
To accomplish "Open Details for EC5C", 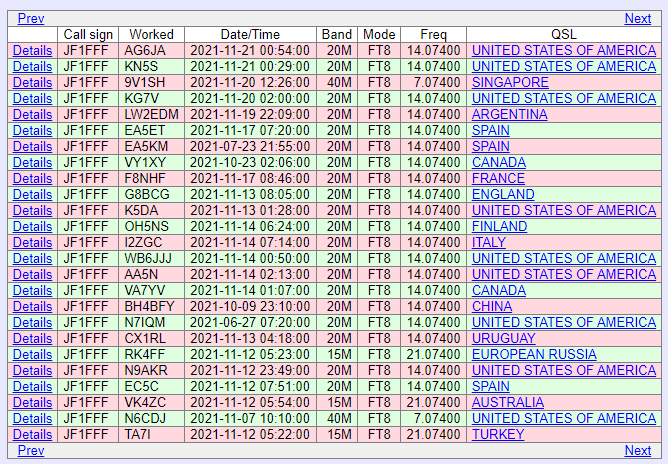I will point(32,386).
